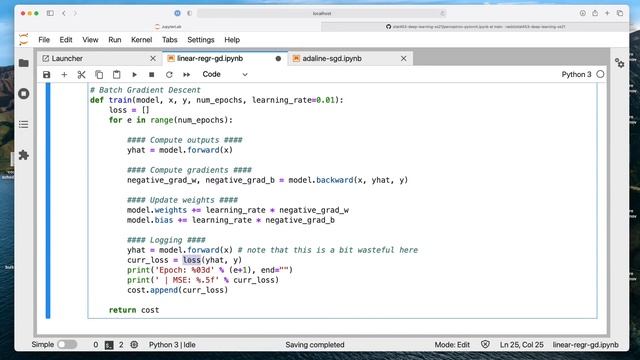This screenshot has height=360, width=640.
Task: Open the Settings menu
Action: [x=201, y=40]
